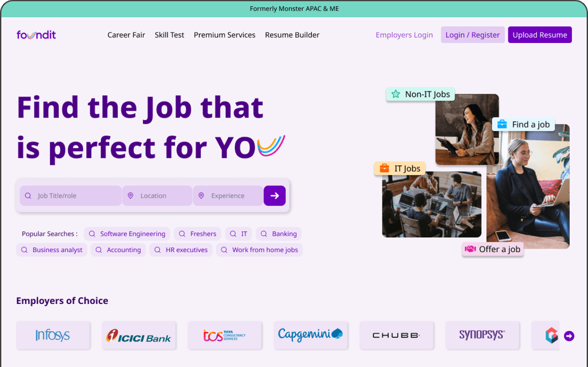Click the search icon on Banking chip
Viewport: 588px width, 367px height.
pyautogui.click(x=264, y=234)
